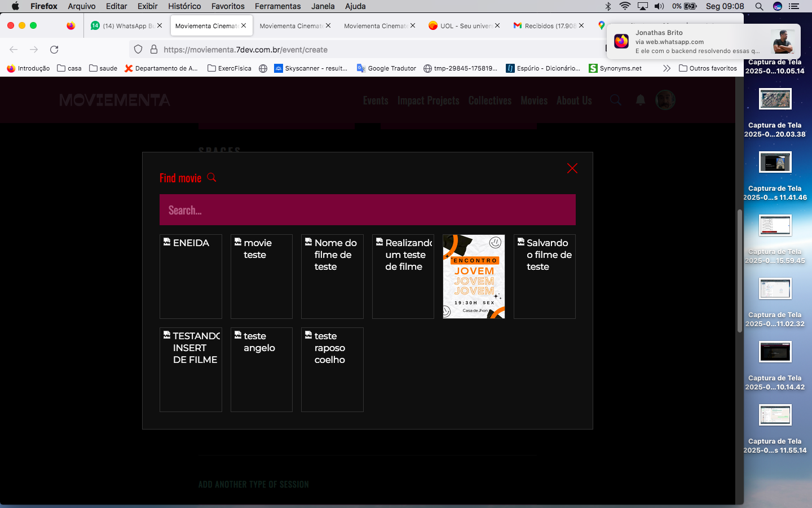The height and width of the screenshot is (508, 812).
Task: Open the Google Tradutor bookmark
Action: point(386,68)
